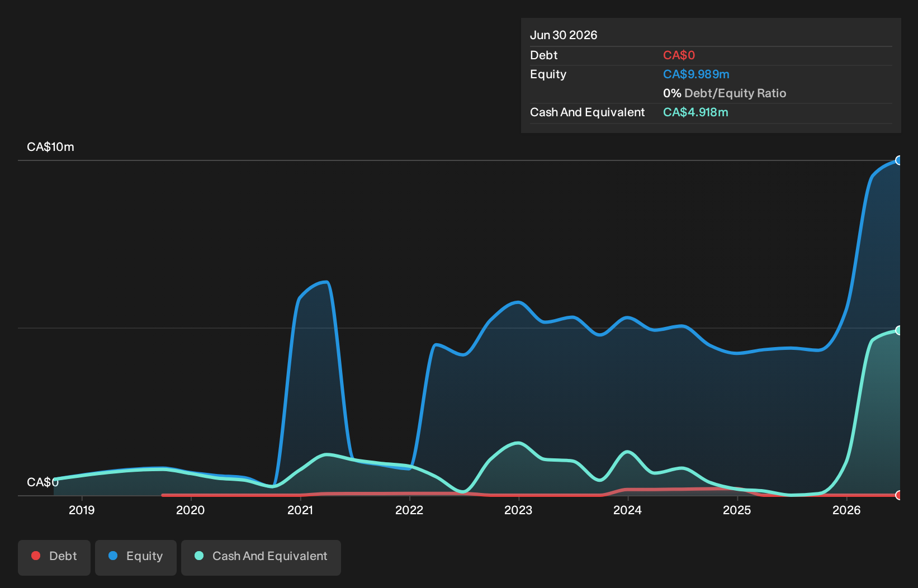
Task: Click the teal Cash And Equivalent legend dot
Action: [x=199, y=556]
